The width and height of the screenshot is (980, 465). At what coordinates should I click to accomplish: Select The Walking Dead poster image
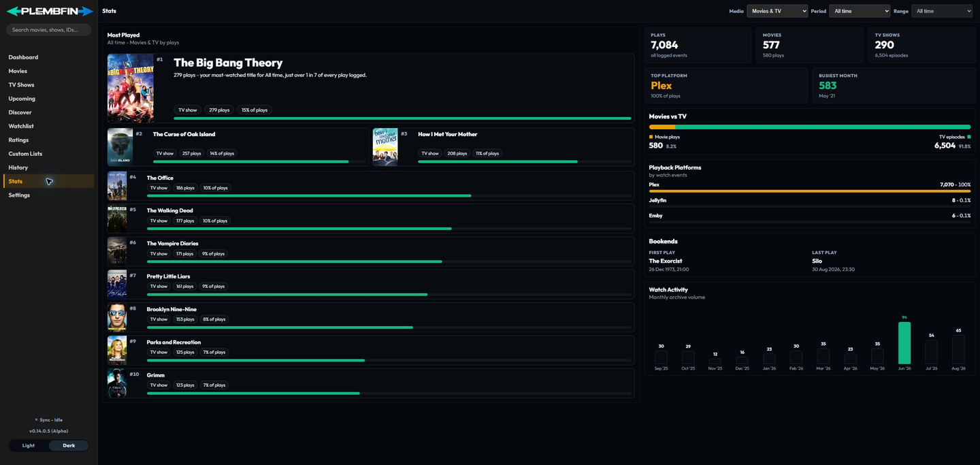[x=117, y=219]
